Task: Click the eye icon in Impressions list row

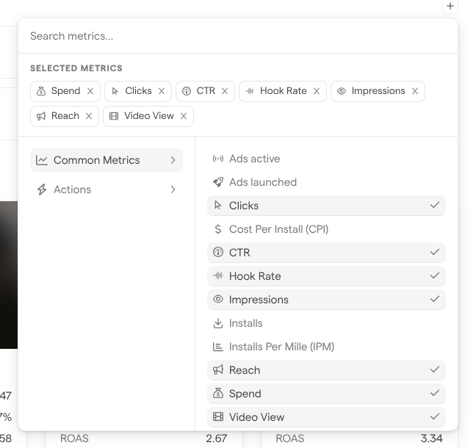Action: tap(218, 299)
